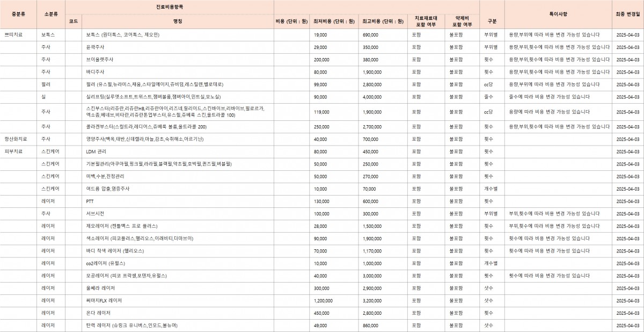Screen dimensions: 644x332
Task: Select the '보톡스 (원더톡스, 코어톡스, 제오민)' name cell
Action: click(x=178, y=34)
